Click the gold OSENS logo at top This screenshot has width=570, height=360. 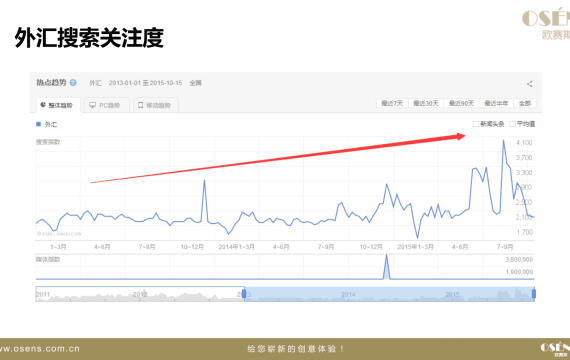click(546, 24)
